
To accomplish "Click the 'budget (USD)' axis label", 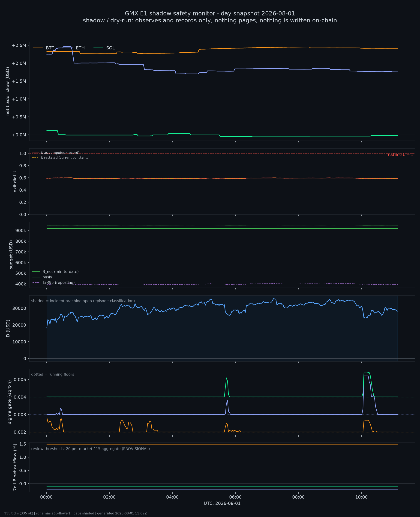I will (11, 255).
